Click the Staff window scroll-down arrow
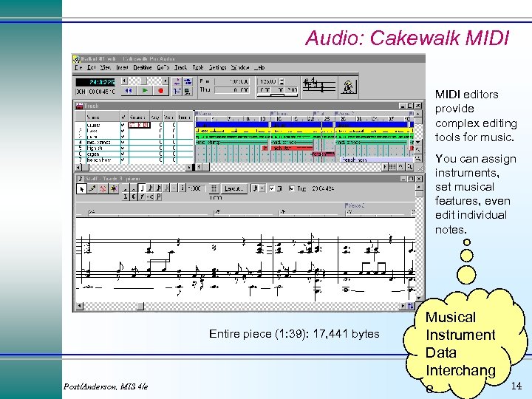 click(420, 298)
